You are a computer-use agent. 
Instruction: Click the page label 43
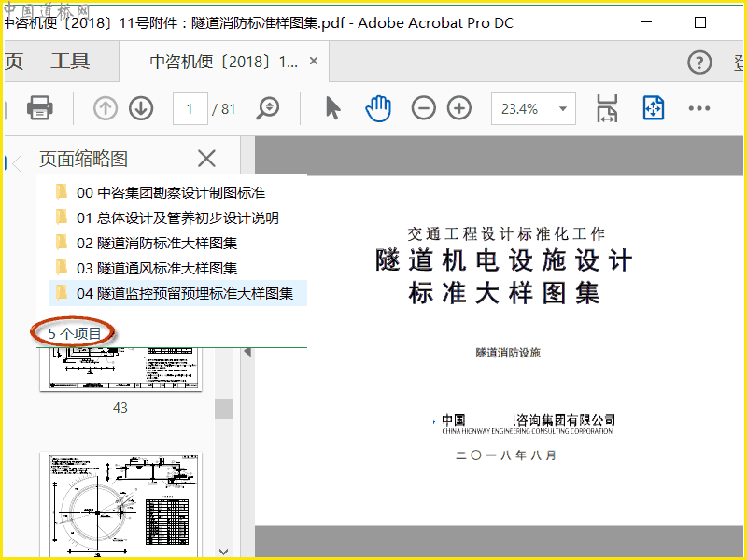(120, 408)
